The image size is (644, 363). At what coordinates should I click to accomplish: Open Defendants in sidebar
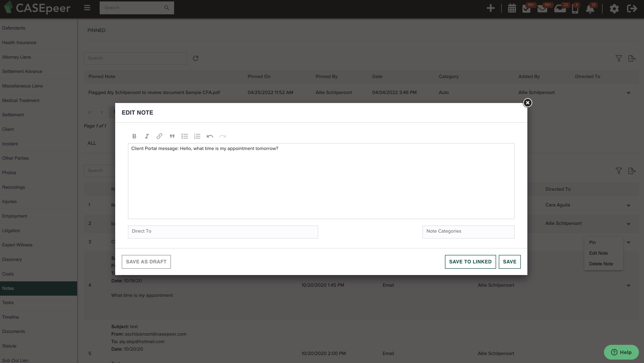(x=39, y=28)
